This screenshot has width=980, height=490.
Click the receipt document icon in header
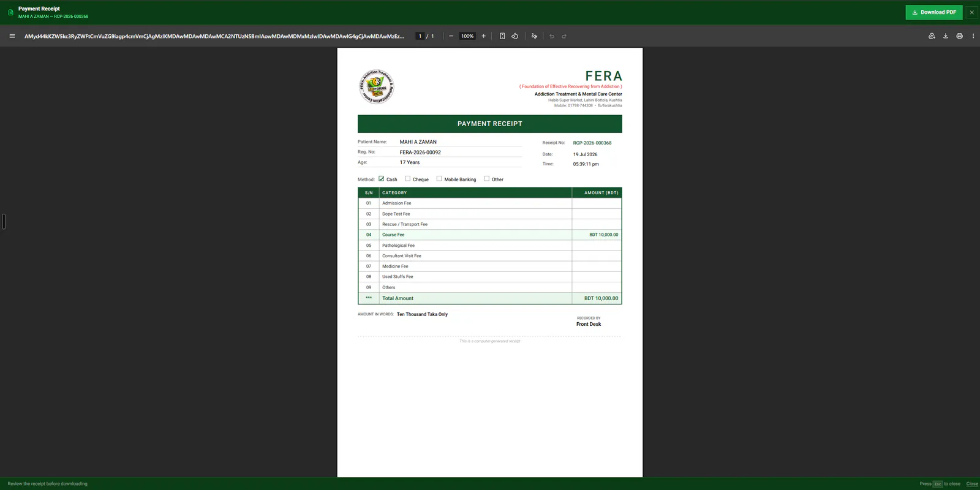10,12
